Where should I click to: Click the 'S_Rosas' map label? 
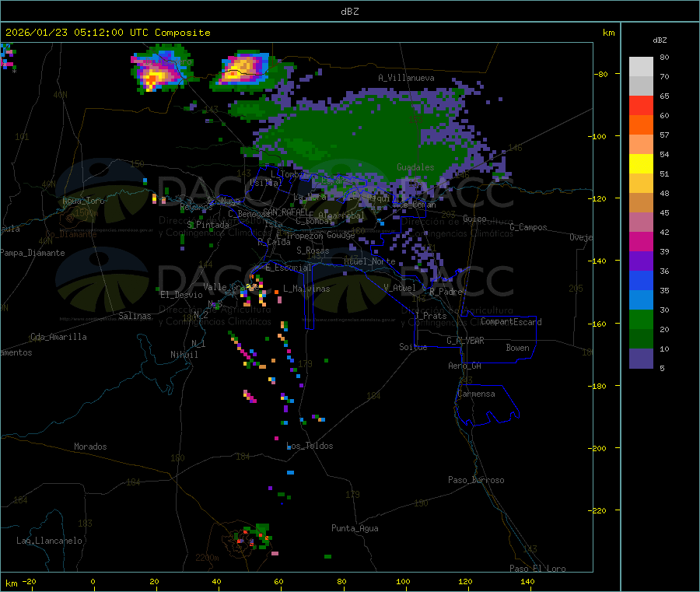pos(313,250)
